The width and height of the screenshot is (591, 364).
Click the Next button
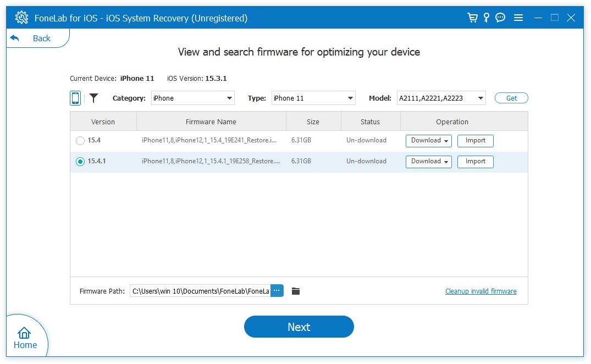pos(299,327)
